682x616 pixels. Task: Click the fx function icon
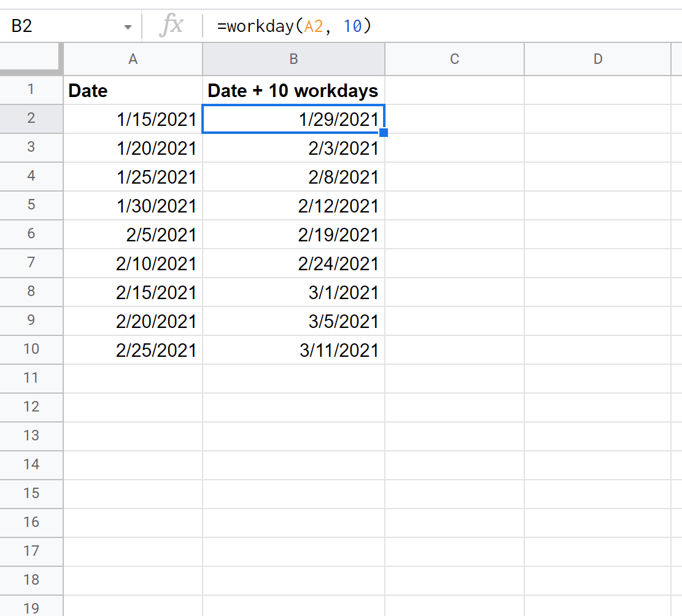click(x=171, y=26)
